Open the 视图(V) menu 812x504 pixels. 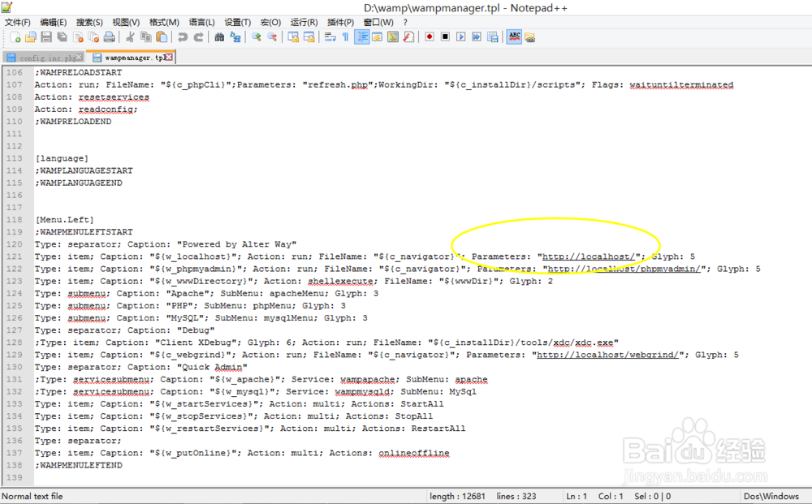point(126,22)
